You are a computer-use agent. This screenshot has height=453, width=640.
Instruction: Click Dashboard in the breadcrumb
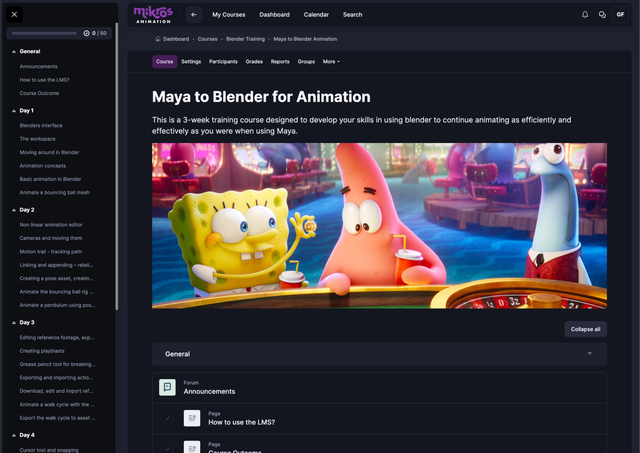[176, 39]
